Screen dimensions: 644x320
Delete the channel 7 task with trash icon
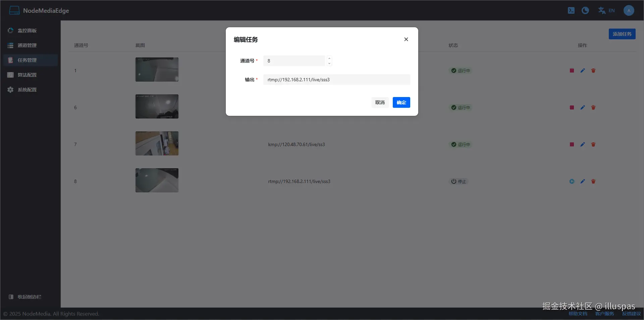[594, 144]
